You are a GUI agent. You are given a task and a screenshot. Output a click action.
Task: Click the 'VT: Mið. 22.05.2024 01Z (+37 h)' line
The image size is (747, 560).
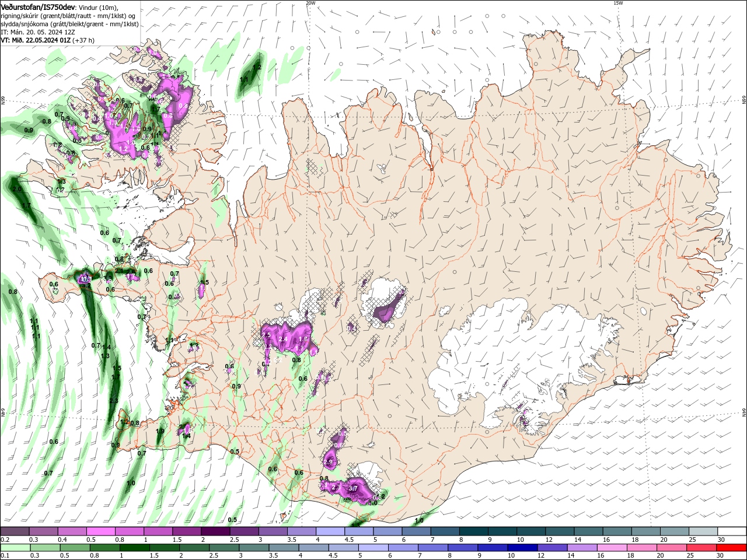coord(48,40)
